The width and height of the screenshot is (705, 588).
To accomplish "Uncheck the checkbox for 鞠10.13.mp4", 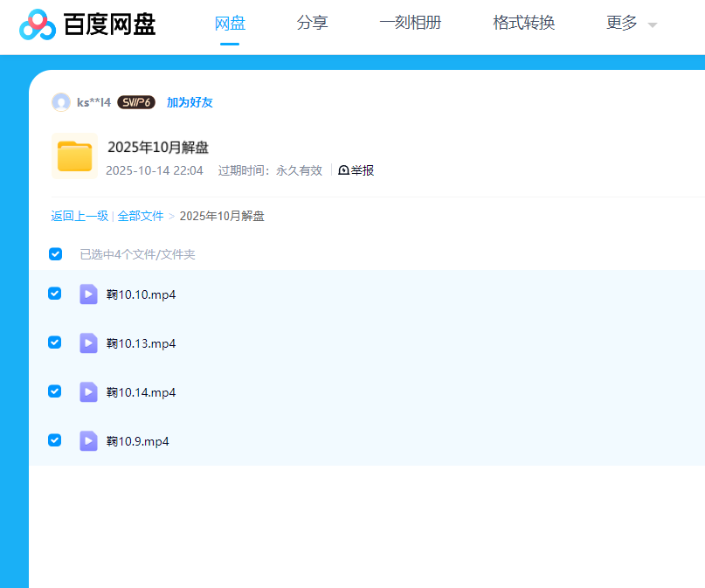I will [55, 342].
